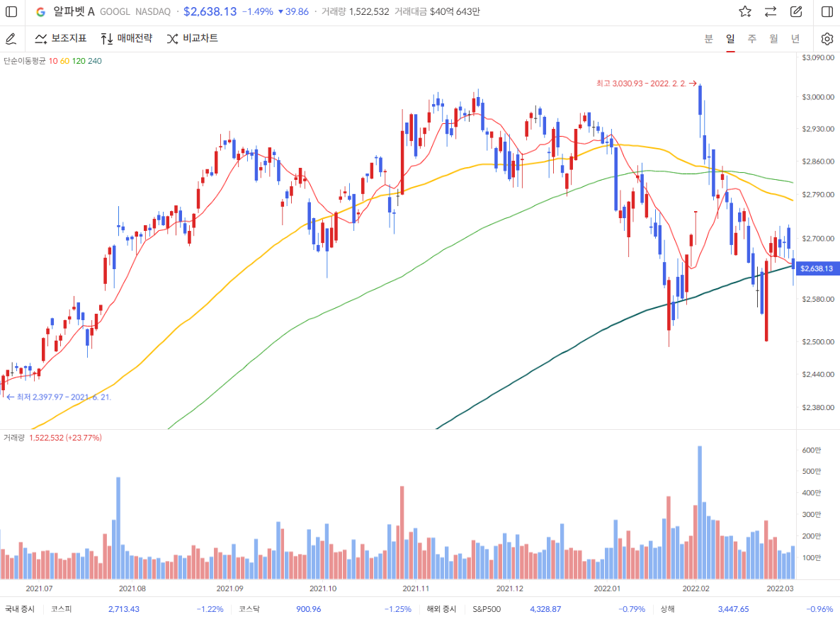Screen dimensions: 840x619
Task: Open 보조지표 indicators menu
Action: [x=61, y=38]
